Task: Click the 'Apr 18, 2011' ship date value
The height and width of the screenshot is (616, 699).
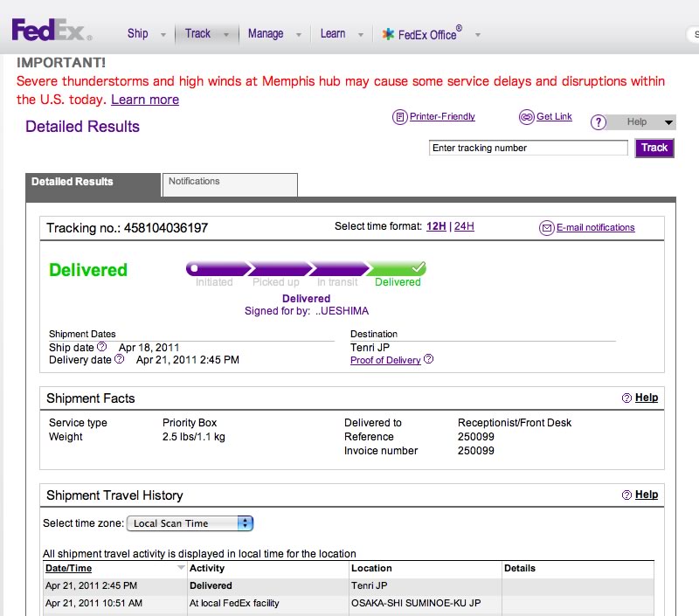Action: click(x=149, y=347)
